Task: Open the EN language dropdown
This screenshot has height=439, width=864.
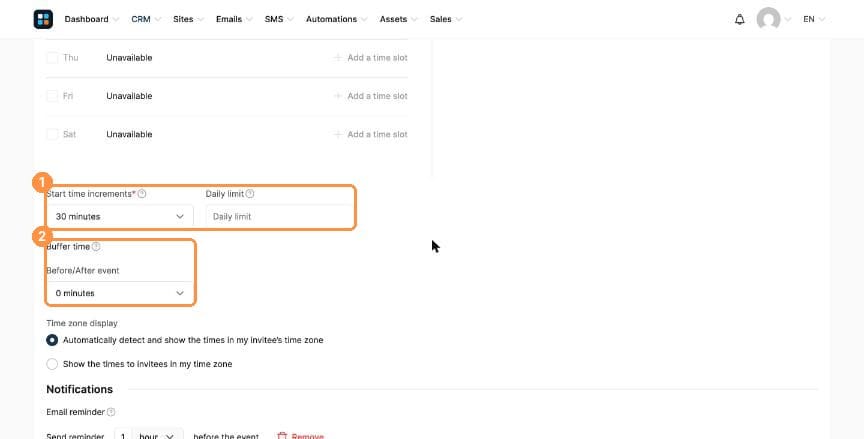Action: (814, 19)
